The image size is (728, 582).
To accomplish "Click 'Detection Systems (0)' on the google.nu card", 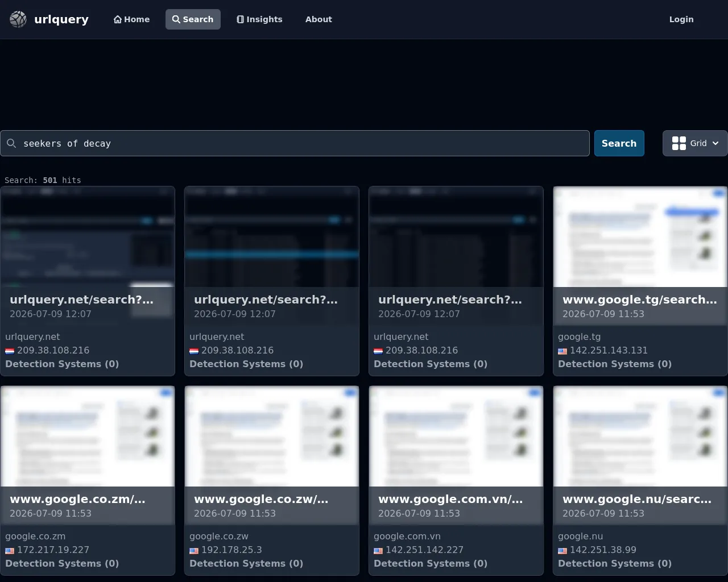I will 615,564.
